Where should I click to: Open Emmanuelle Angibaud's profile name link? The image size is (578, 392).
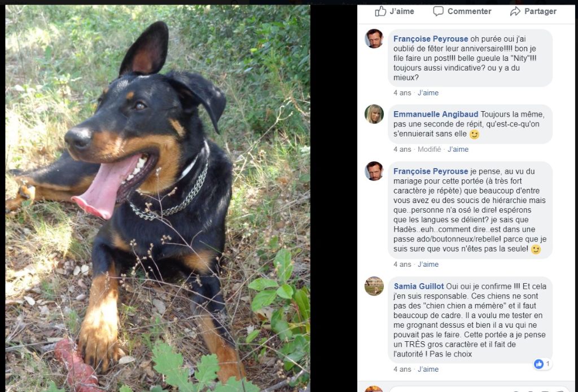click(436, 114)
